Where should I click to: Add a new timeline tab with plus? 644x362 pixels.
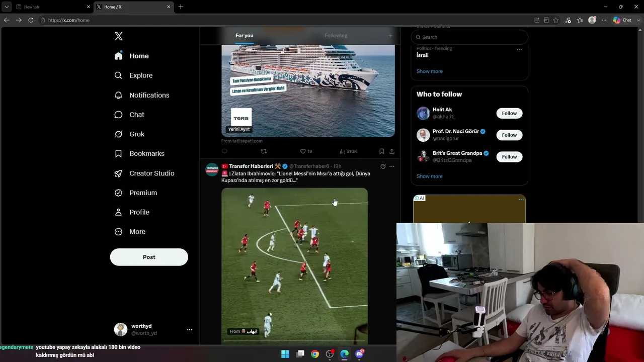point(390,35)
